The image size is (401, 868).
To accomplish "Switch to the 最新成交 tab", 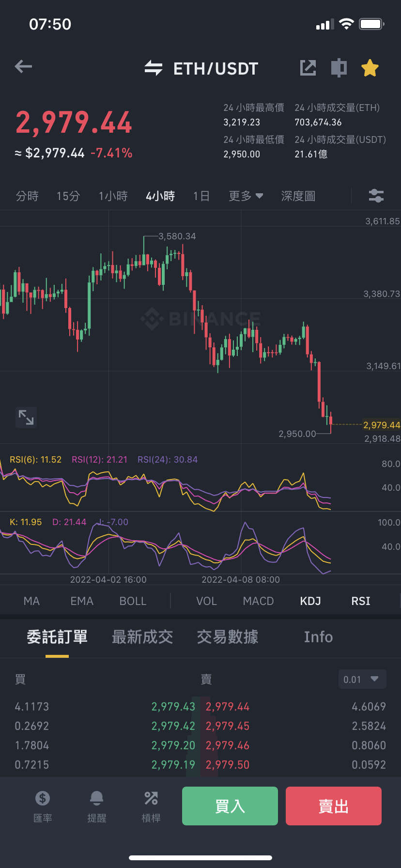I will point(142,637).
